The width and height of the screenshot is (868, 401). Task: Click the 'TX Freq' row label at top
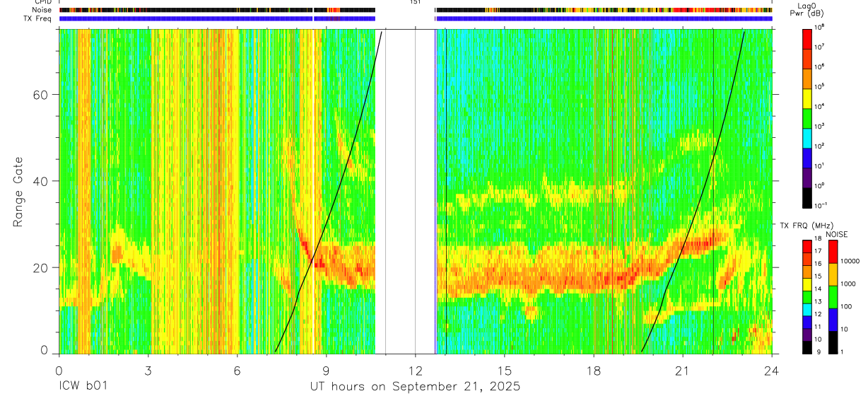pos(37,18)
